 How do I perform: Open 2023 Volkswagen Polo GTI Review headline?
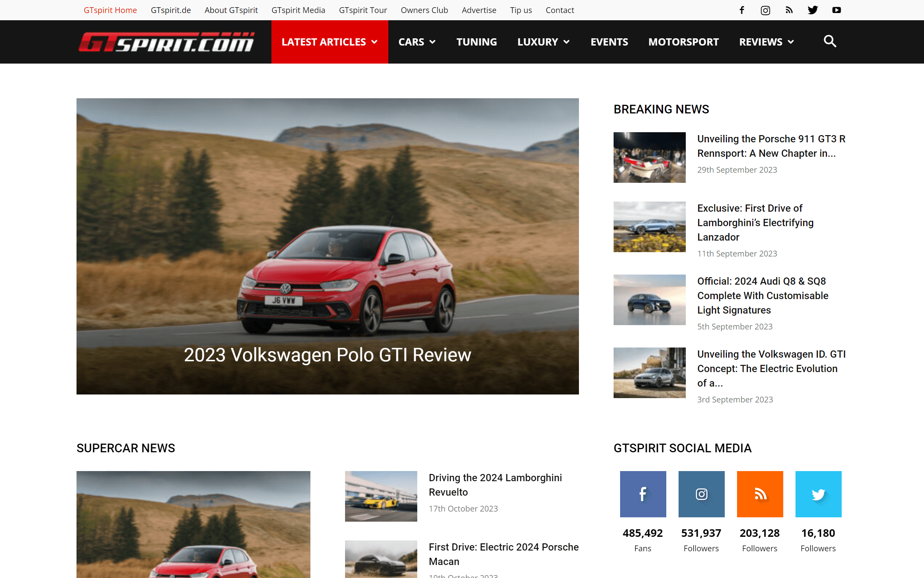click(x=328, y=355)
